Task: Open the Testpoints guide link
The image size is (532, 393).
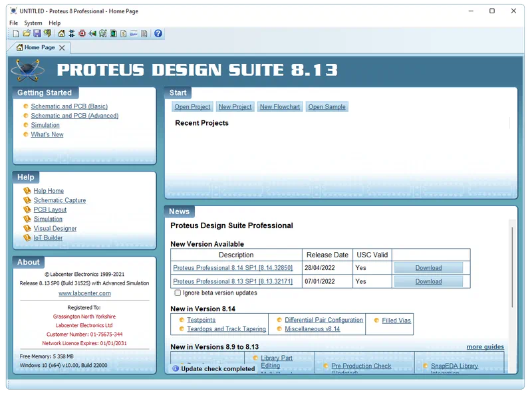Action: pos(201,320)
